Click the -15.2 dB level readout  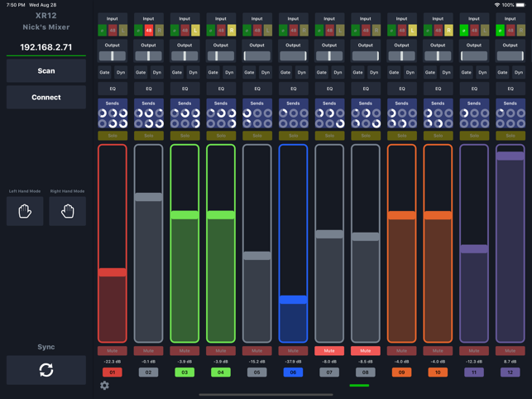257,362
